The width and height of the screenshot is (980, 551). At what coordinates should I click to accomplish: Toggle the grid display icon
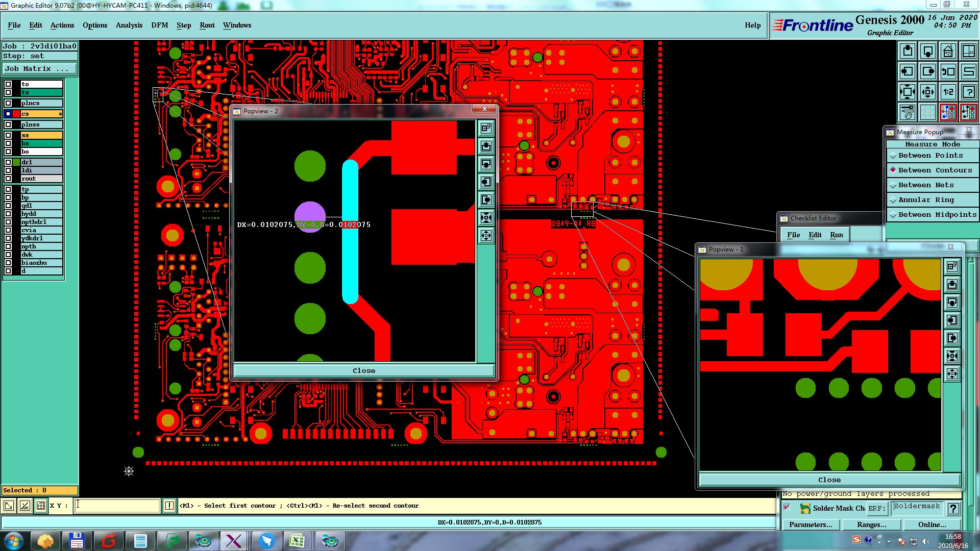click(927, 112)
